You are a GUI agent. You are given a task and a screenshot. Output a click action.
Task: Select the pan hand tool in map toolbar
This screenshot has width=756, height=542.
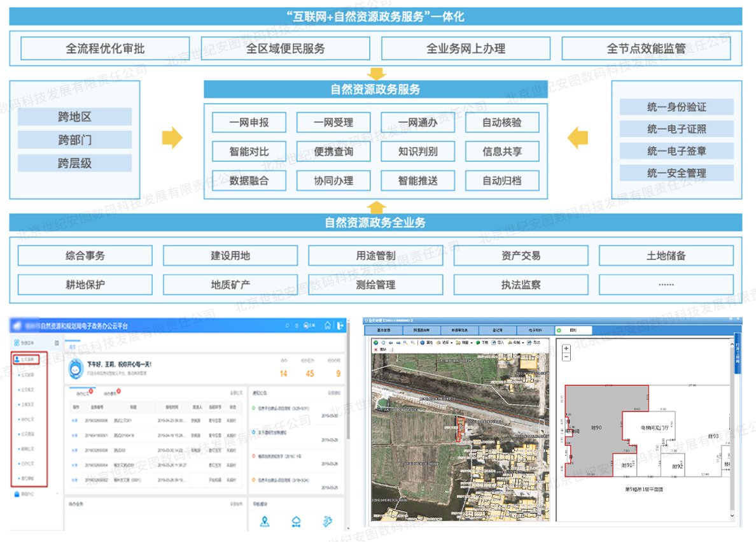point(383,343)
